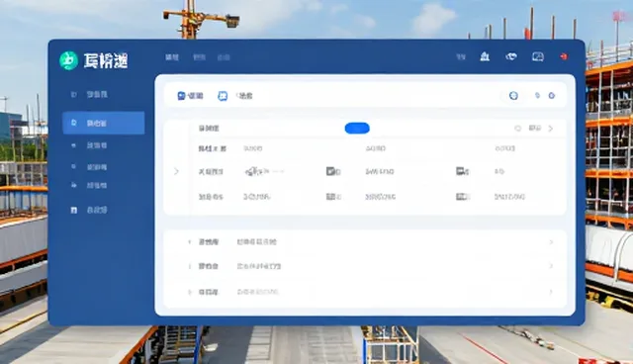Expand the card with the chevron on its left edge
633x364 pixels.
click(x=176, y=171)
